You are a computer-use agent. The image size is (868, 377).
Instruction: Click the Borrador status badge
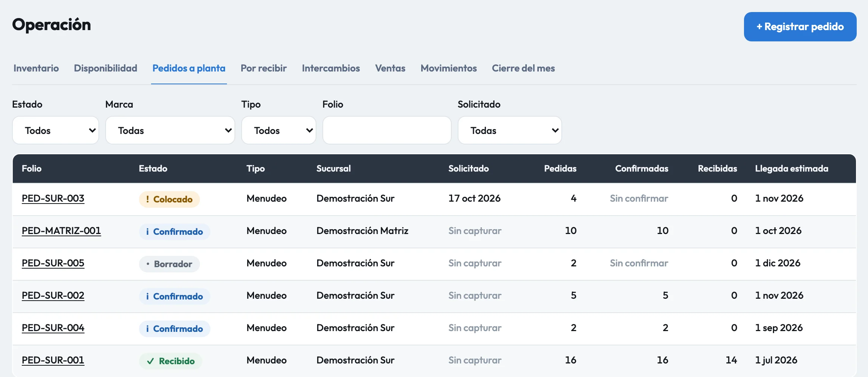coord(169,264)
